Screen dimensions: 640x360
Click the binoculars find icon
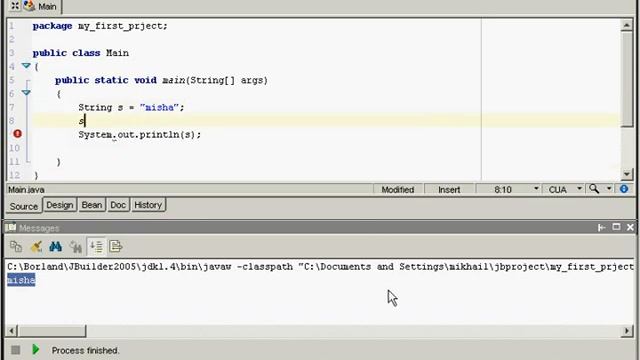click(x=56, y=247)
